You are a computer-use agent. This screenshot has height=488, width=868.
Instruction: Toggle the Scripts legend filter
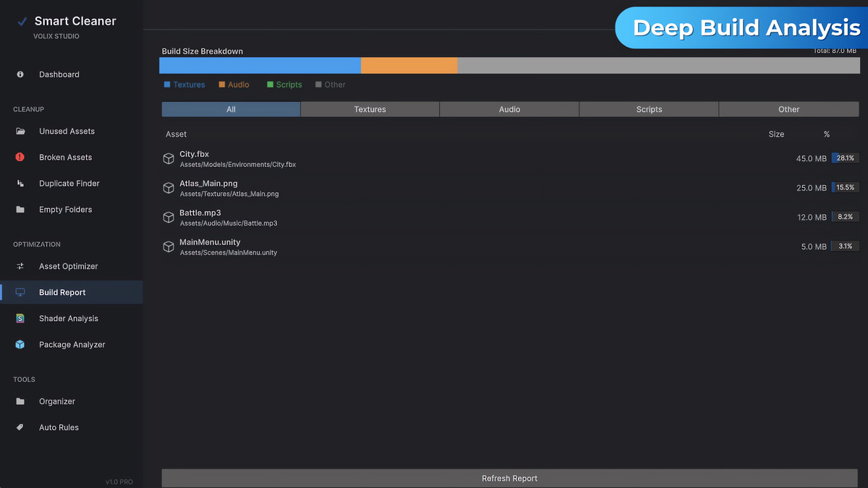tap(284, 85)
